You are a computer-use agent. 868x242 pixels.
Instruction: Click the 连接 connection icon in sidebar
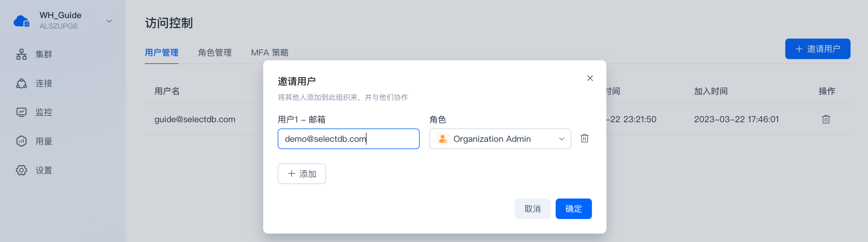click(x=21, y=83)
